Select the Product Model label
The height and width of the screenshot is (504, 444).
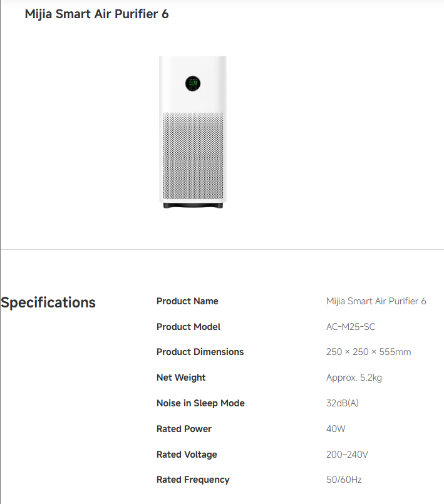point(188,327)
